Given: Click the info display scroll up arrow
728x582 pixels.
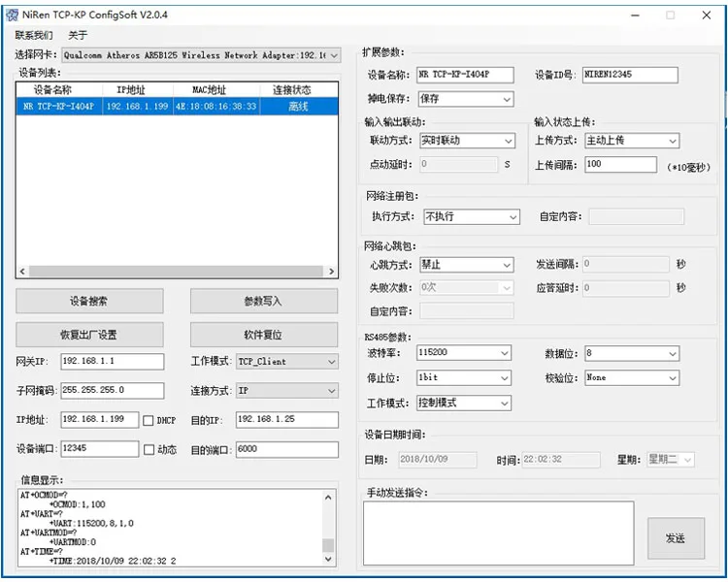Looking at the screenshot, I should click(x=328, y=498).
